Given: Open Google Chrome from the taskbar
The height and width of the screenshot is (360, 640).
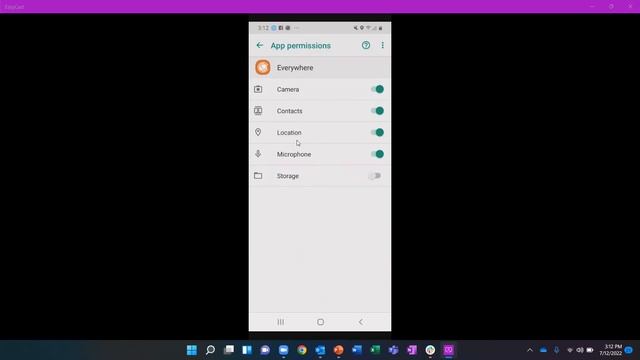Looking at the screenshot, I should (x=302, y=350).
